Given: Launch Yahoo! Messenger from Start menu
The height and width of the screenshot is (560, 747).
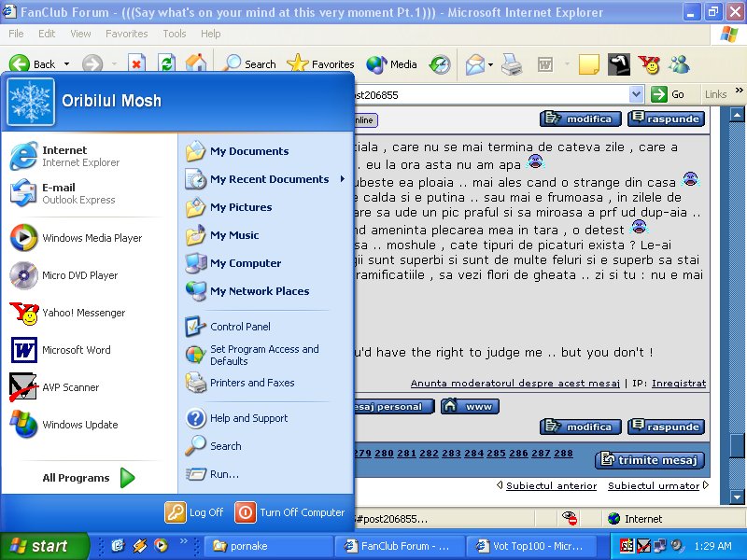Looking at the screenshot, I should (89, 313).
